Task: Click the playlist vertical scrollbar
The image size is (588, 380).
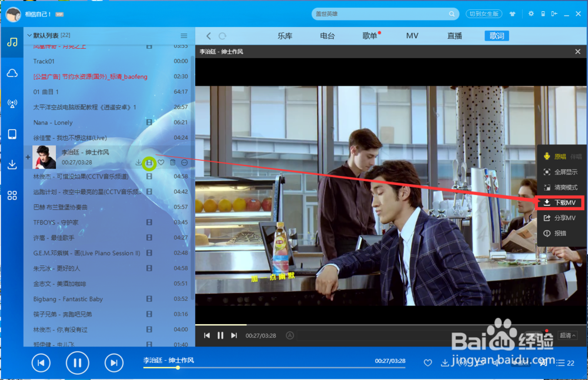Action: click(x=193, y=177)
